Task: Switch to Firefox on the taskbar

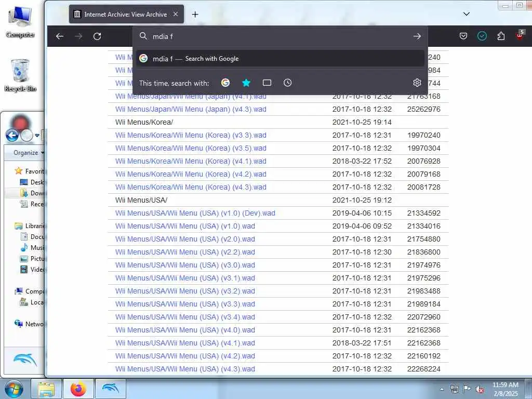Action: (x=78, y=389)
